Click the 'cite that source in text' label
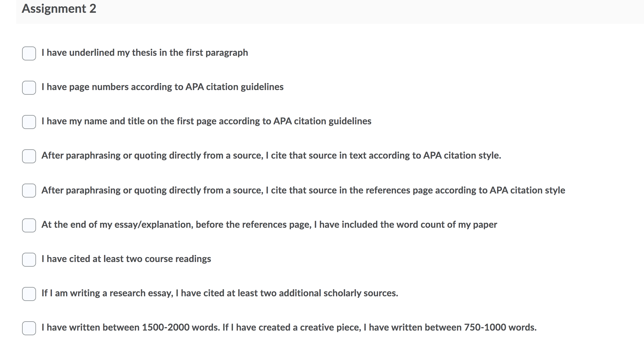 pyautogui.click(x=271, y=156)
